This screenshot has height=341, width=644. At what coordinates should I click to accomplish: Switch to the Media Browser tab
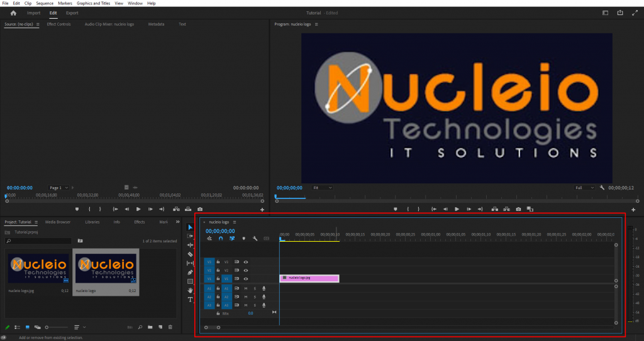tap(58, 222)
